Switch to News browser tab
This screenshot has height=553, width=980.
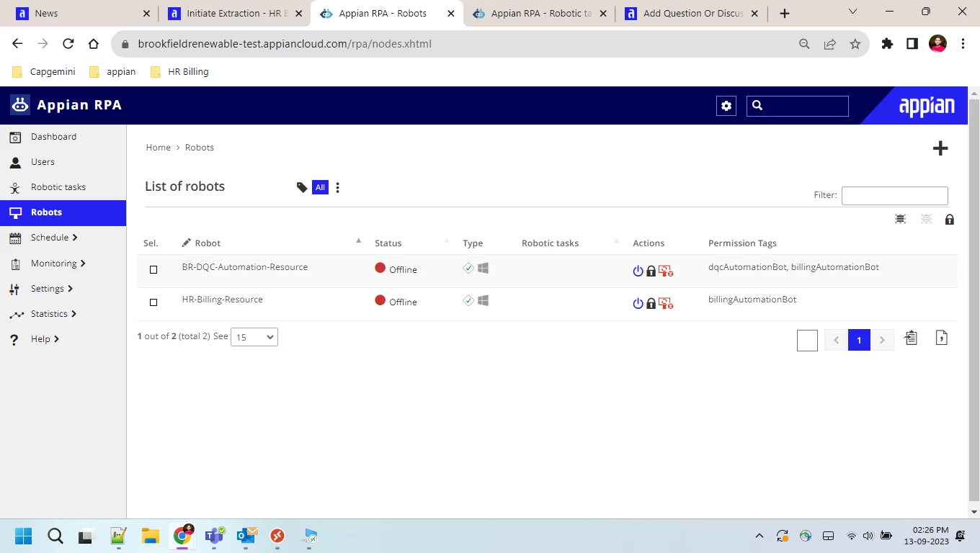coord(84,13)
